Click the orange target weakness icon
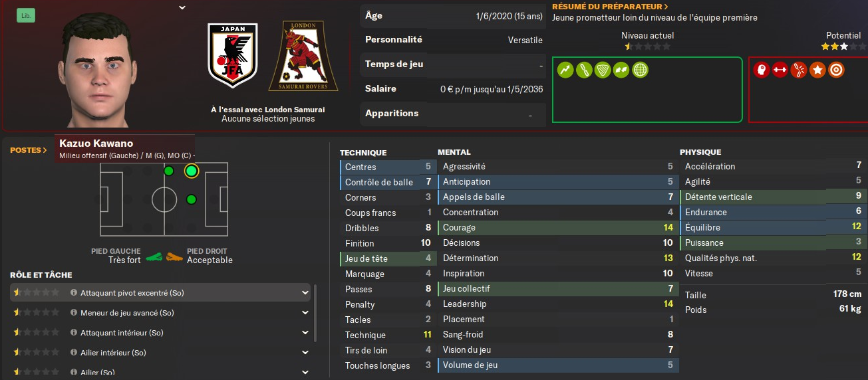The image size is (868, 380). pos(836,69)
